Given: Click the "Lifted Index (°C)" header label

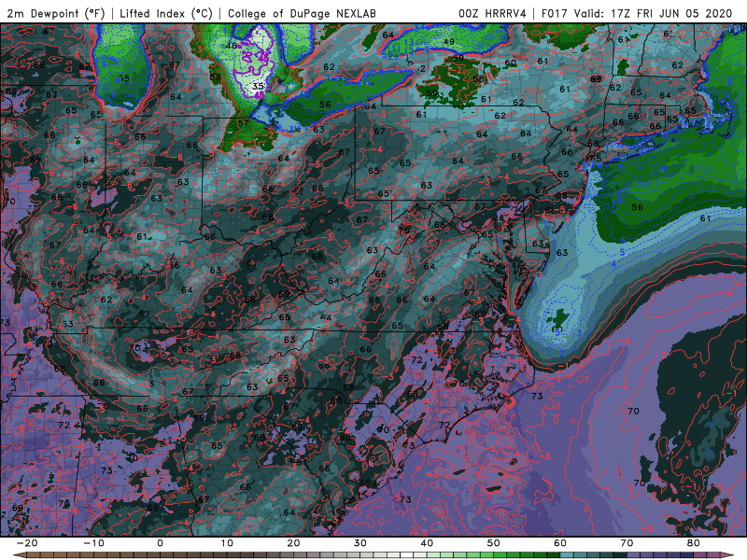Looking at the screenshot, I should pos(166,13).
